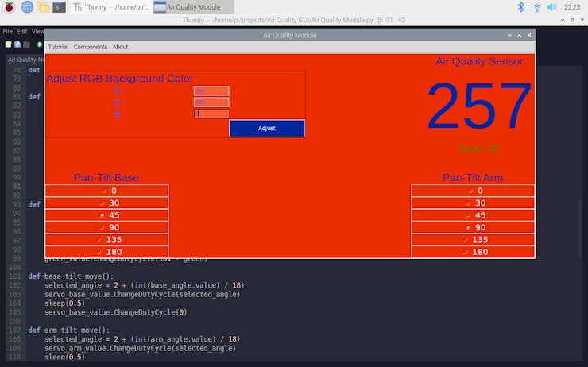Click the Bluetooth tray icon
The width and height of the screenshot is (588, 367).
tap(521, 7)
